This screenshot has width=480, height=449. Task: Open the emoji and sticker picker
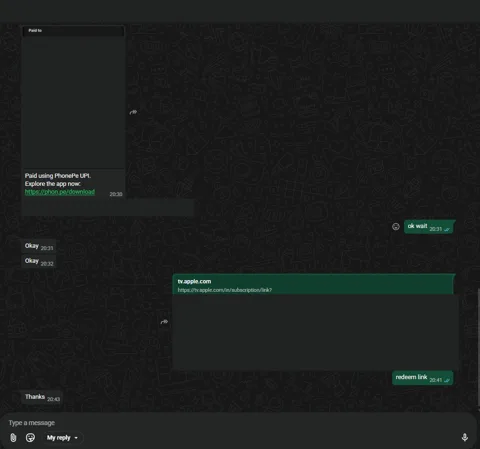(30, 438)
